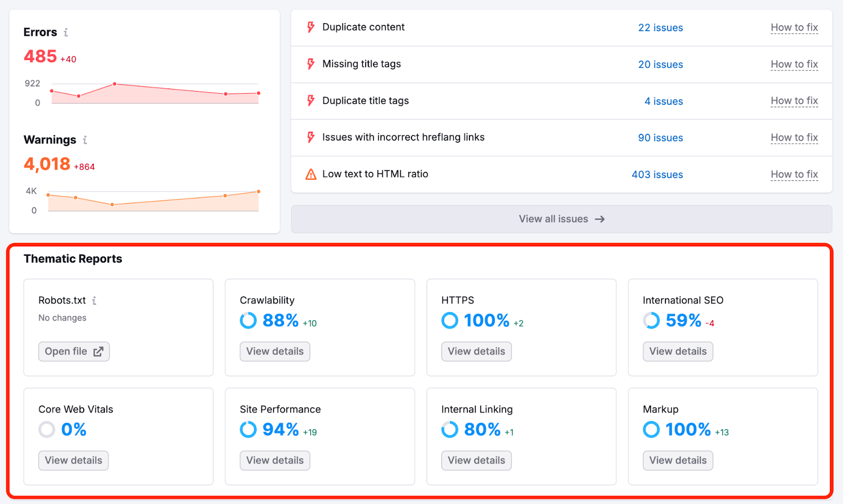Open the 22 issues link for Duplicate content

660,27
